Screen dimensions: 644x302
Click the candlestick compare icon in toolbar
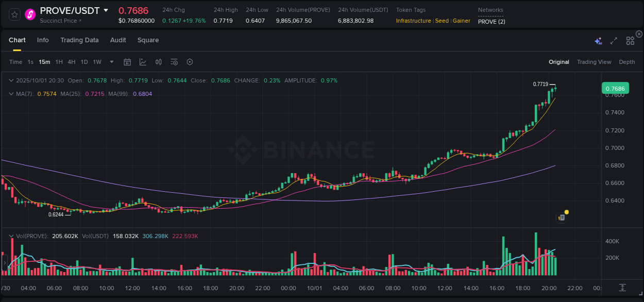[159, 62]
